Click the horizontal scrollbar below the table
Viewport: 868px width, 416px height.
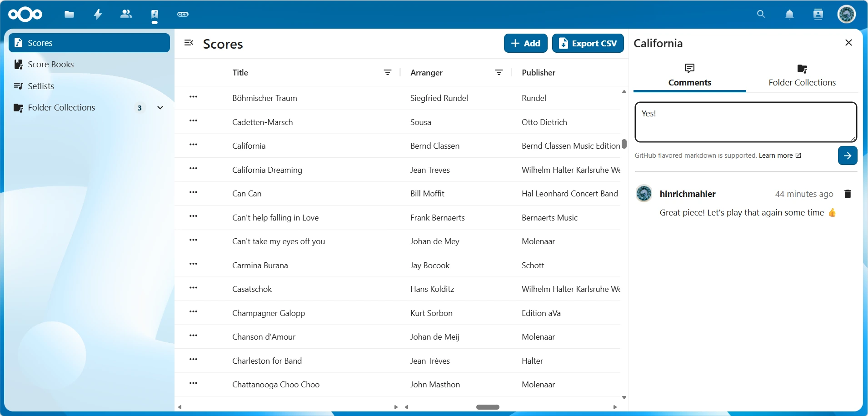pyautogui.click(x=488, y=407)
